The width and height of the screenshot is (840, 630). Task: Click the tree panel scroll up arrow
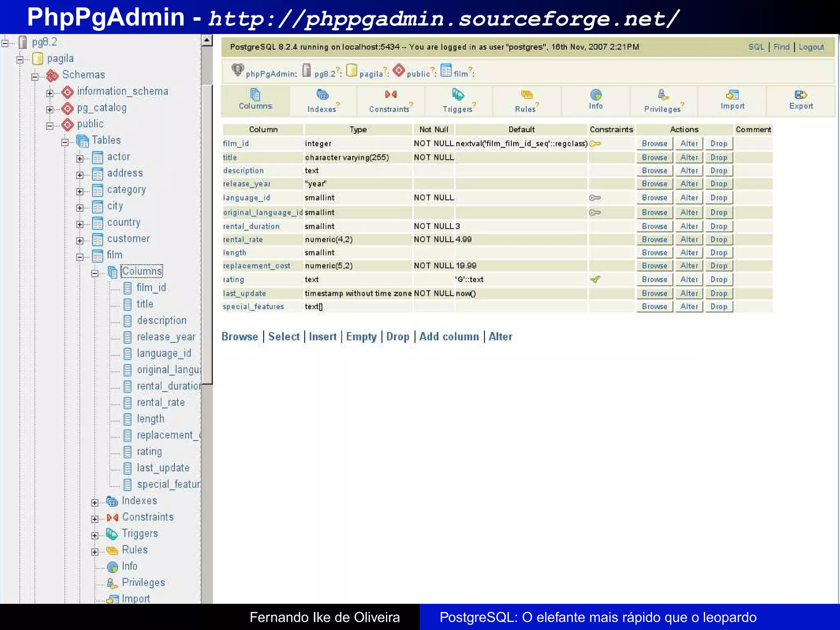click(x=207, y=40)
